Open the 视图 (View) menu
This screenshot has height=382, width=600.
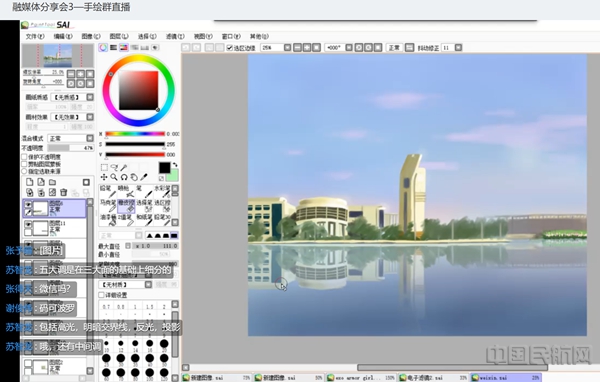click(203, 36)
